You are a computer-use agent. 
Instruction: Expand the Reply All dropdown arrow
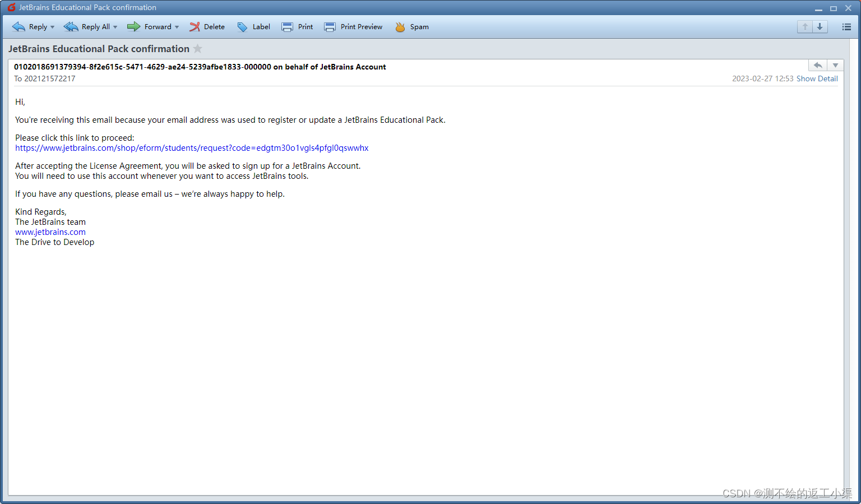pos(115,27)
